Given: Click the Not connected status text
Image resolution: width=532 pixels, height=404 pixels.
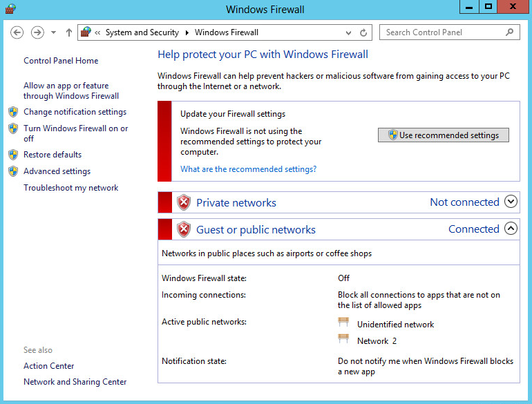Looking at the screenshot, I should [464, 202].
